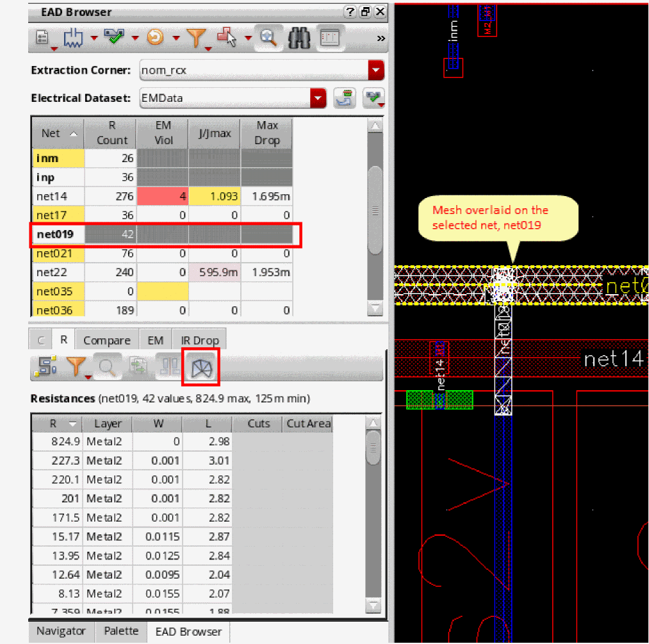Toggle the mesh overlay display icon

pos(201,367)
